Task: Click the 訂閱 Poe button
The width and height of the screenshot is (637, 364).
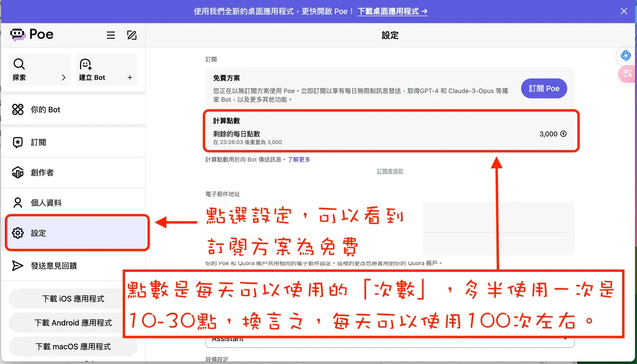Action: (x=544, y=88)
